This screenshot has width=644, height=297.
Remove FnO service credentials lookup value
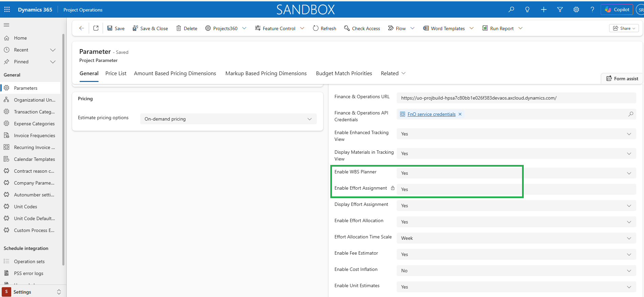click(x=460, y=114)
